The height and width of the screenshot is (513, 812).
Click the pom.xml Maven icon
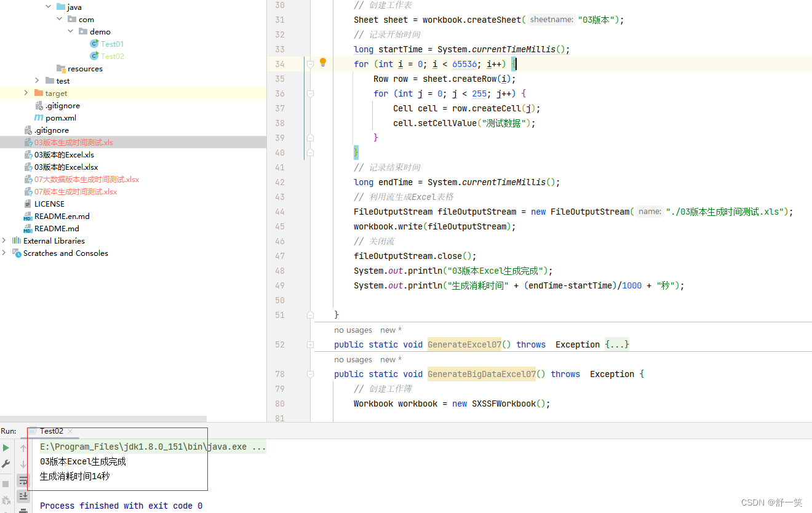coord(39,117)
